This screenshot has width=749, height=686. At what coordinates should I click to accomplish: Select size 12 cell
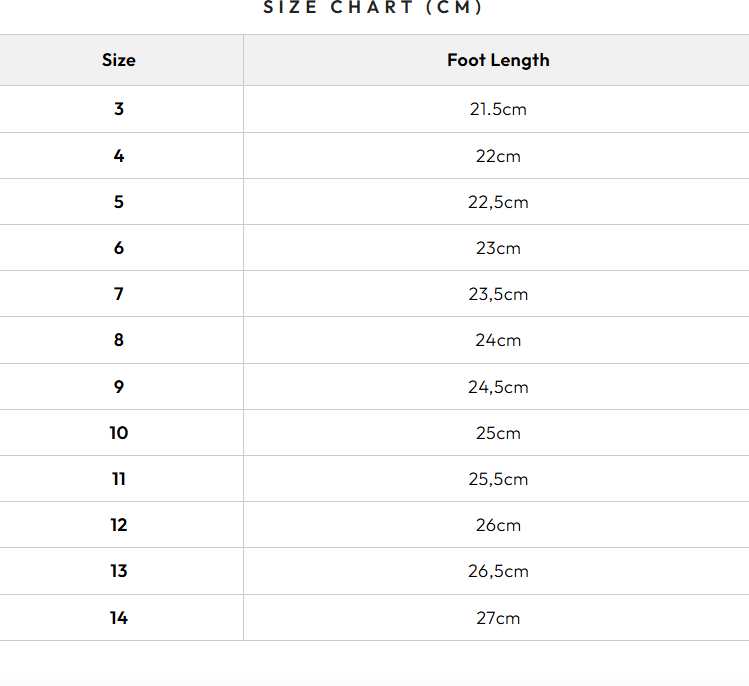click(x=118, y=525)
